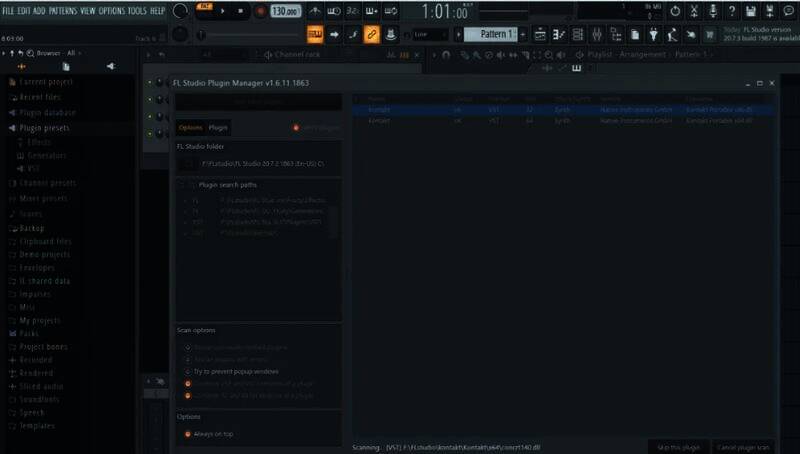The height and width of the screenshot is (454, 800).
Task: Click the transport stop button
Action: point(240,11)
